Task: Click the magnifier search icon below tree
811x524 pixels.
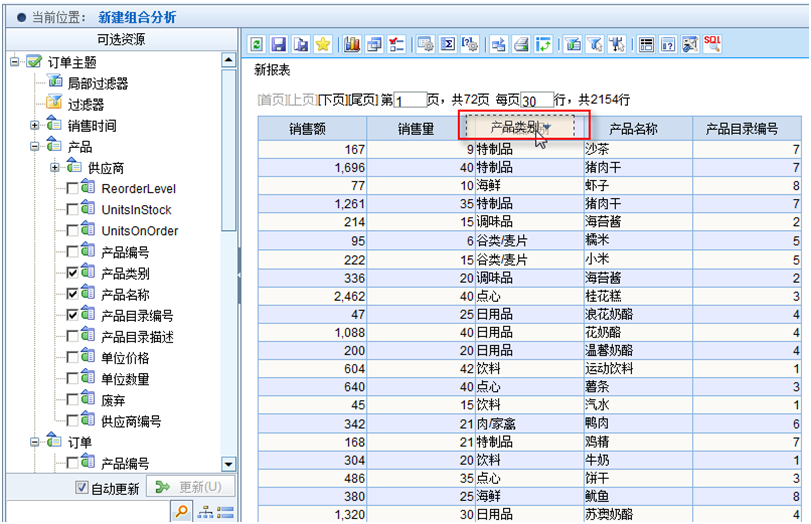Action: pos(182,512)
